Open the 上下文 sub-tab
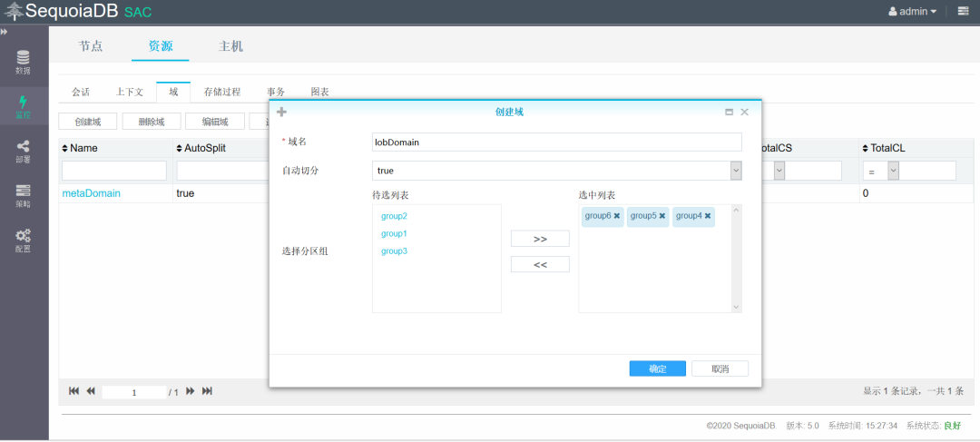The height and width of the screenshot is (442, 980). (x=130, y=92)
